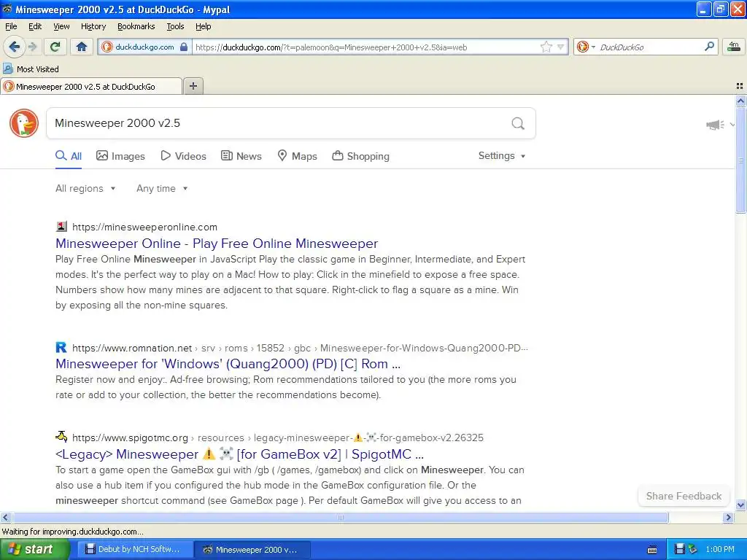Image resolution: width=747 pixels, height=560 pixels.
Task: Click the romnation R favicon
Action: (61, 347)
